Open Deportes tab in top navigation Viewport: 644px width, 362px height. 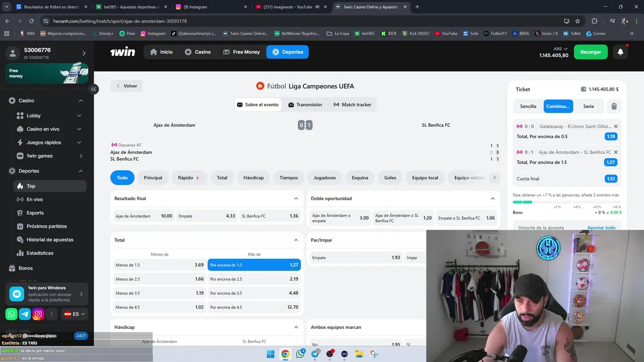(287, 52)
